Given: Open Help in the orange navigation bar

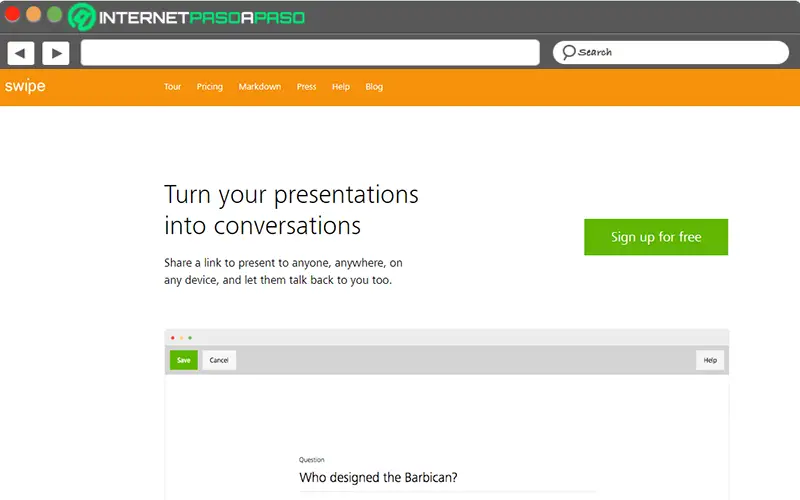Looking at the screenshot, I should click(x=341, y=87).
